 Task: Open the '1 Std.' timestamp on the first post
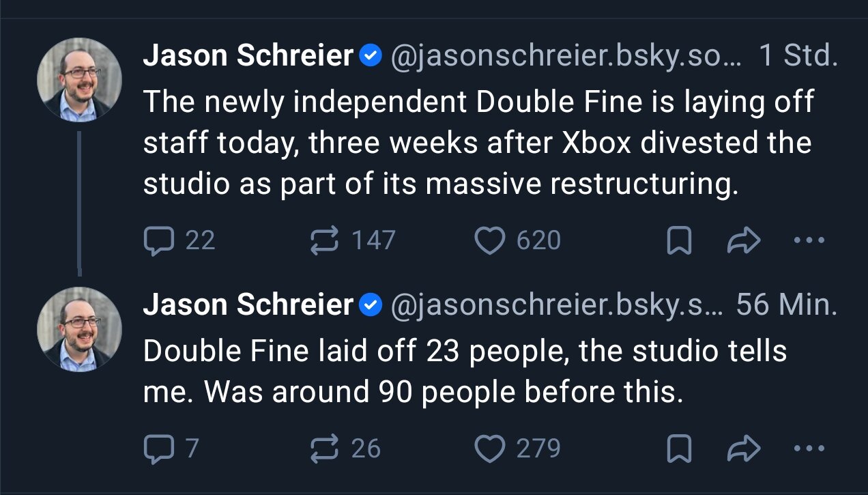tap(798, 57)
